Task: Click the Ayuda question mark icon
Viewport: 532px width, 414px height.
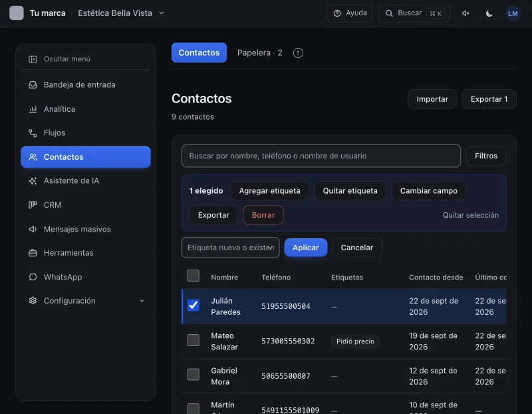Action: pyautogui.click(x=337, y=13)
